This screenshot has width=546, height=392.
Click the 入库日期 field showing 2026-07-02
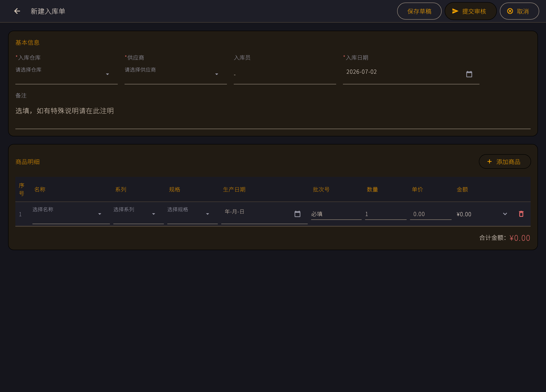[411, 74]
